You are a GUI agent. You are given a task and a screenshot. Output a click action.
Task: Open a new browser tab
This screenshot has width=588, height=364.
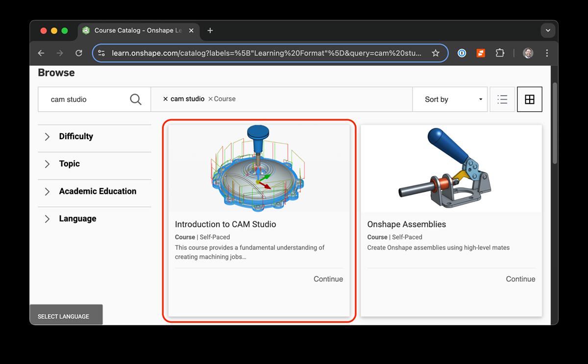coord(210,30)
